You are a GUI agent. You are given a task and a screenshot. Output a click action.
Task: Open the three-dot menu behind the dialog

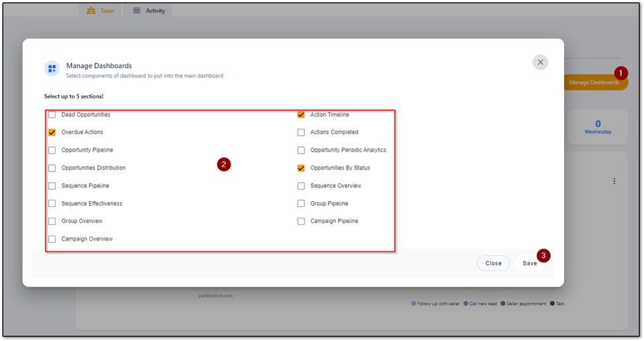[x=614, y=181]
